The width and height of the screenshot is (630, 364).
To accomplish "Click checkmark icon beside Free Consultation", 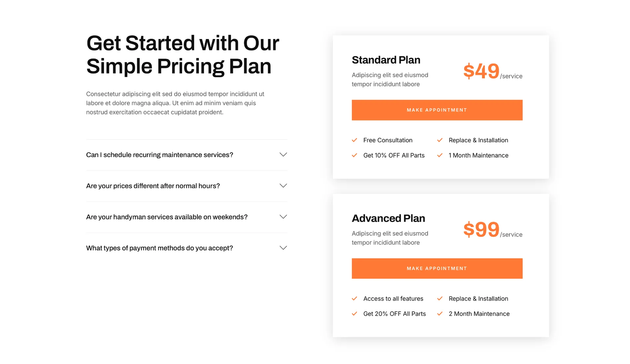I will 354,140.
